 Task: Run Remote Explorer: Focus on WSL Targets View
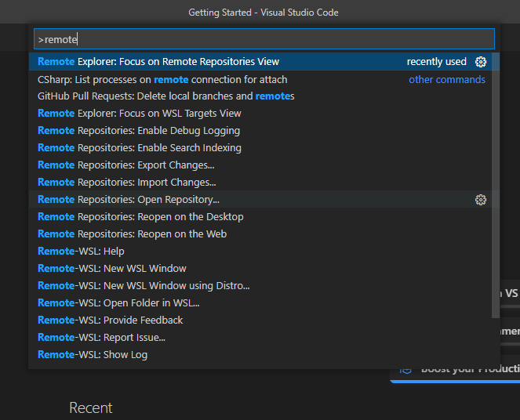pos(140,114)
